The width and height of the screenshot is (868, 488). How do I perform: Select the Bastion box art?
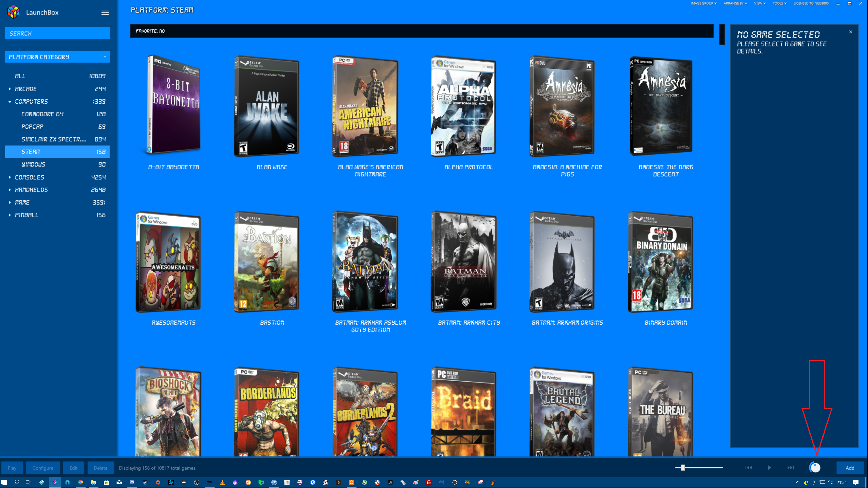tap(267, 262)
